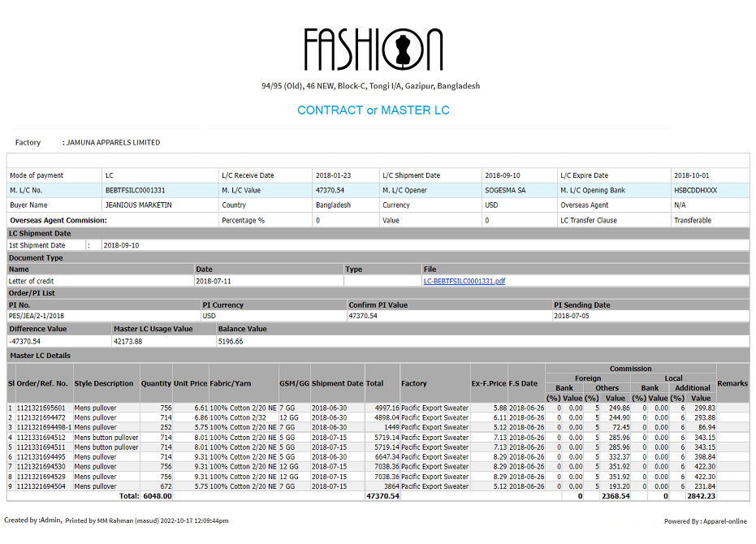Click order reference 1121321694498-1
The height and width of the screenshot is (544, 756).
44,427
